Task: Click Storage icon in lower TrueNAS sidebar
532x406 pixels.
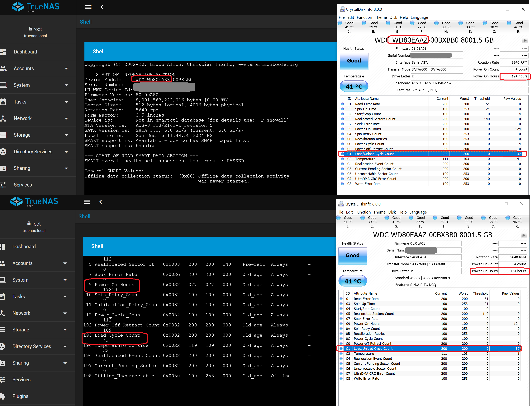Action: tap(2, 330)
